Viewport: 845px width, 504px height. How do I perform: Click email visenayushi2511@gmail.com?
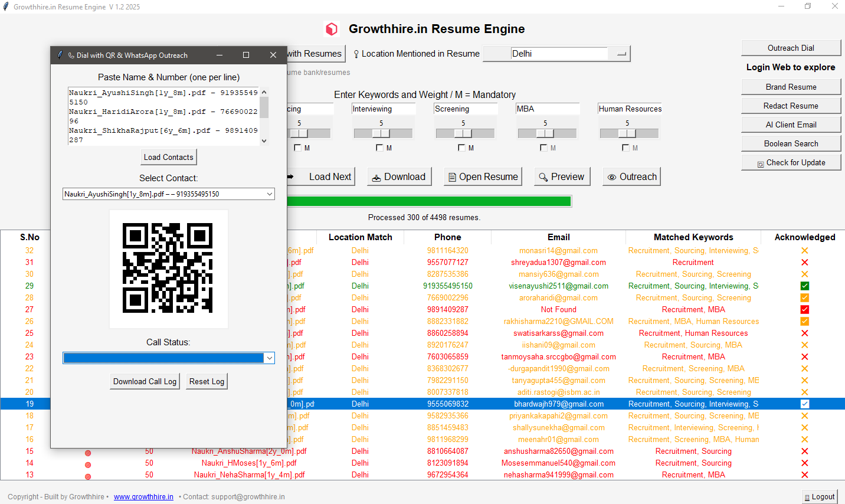click(558, 286)
